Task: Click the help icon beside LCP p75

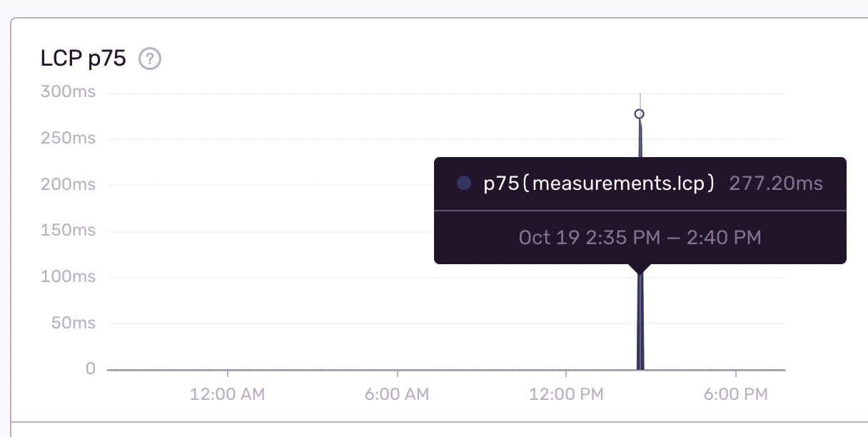Action: pyautogui.click(x=149, y=59)
